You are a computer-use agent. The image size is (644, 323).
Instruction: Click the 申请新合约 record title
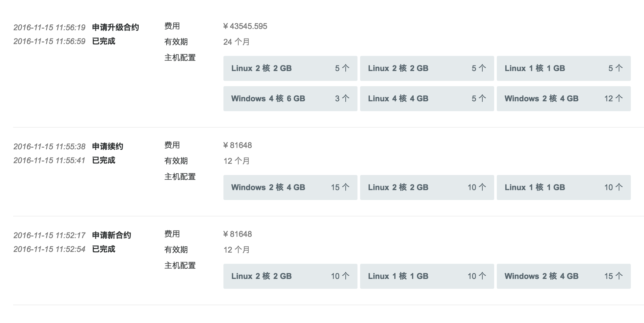coord(111,235)
